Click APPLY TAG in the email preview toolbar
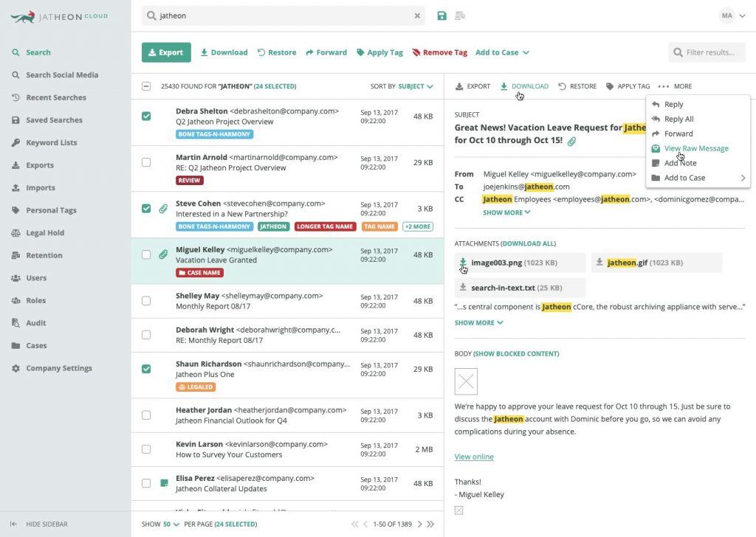The width and height of the screenshot is (756, 537). 628,86
